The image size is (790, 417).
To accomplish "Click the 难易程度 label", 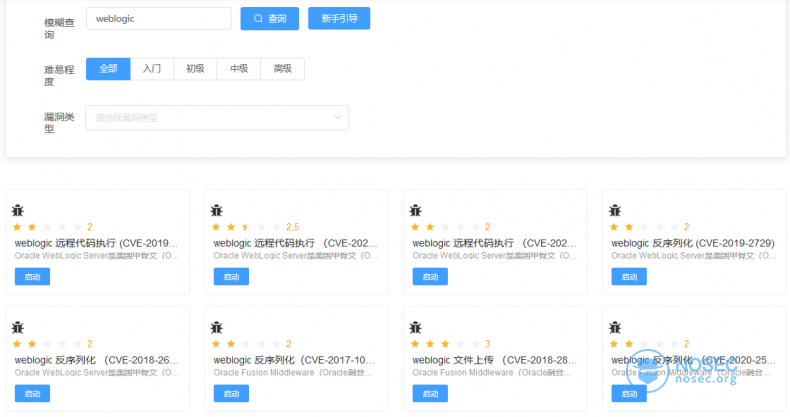I will (x=59, y=75).
